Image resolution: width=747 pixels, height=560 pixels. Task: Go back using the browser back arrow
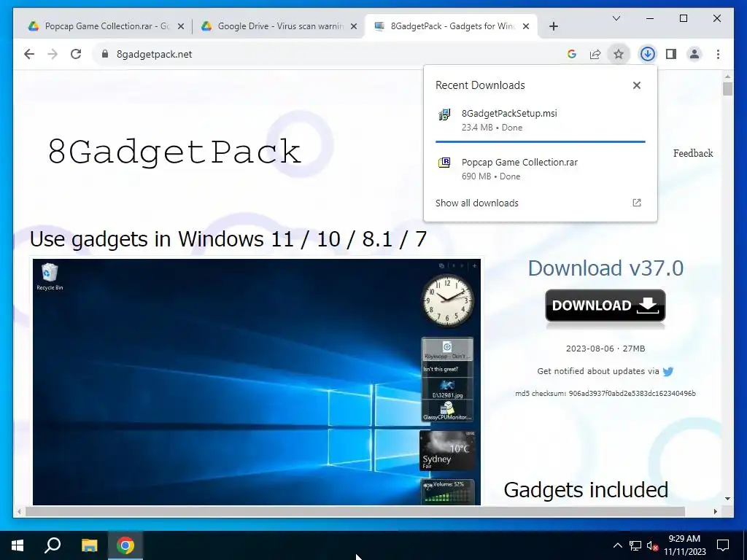(29, 54)
